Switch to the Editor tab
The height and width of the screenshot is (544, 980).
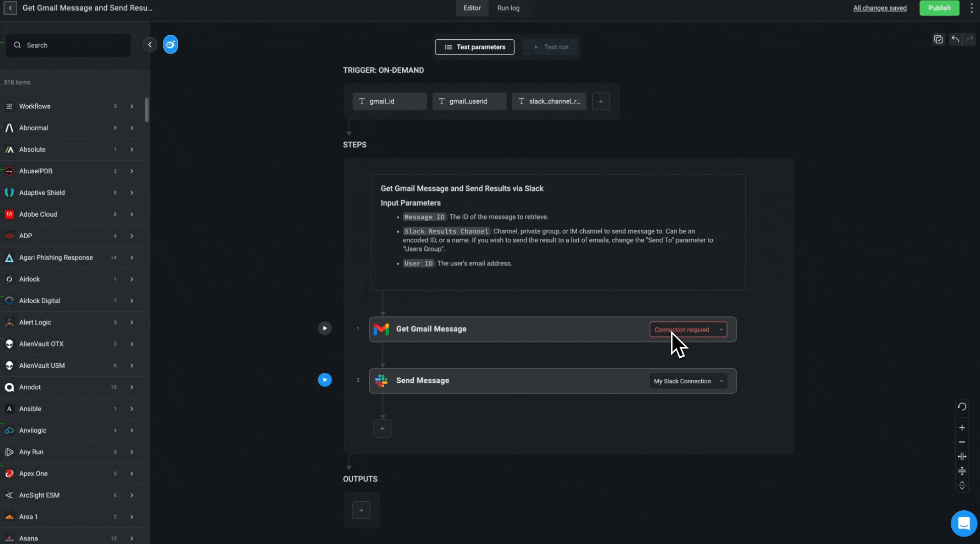click(x=472, y=8)
